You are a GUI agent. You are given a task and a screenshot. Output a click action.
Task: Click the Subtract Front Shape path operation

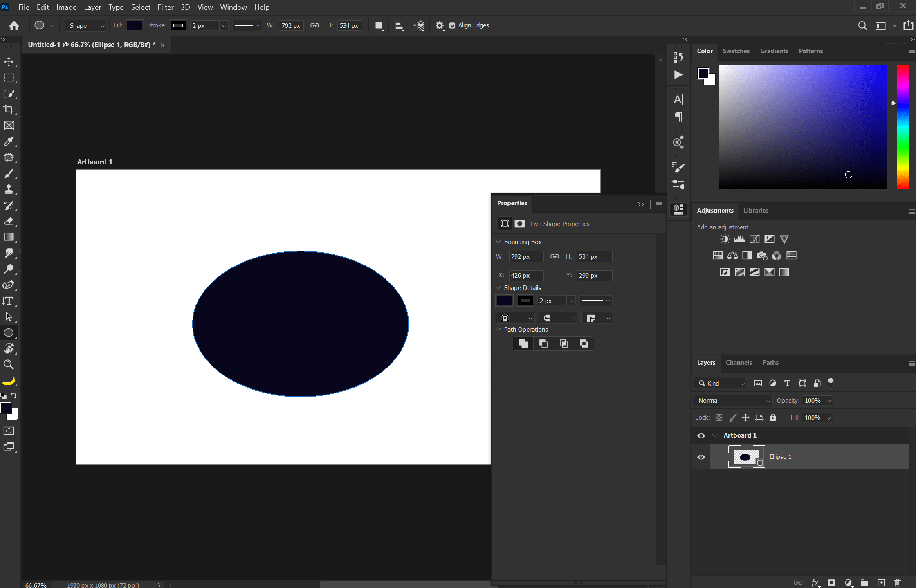click(x=543, y=343)
